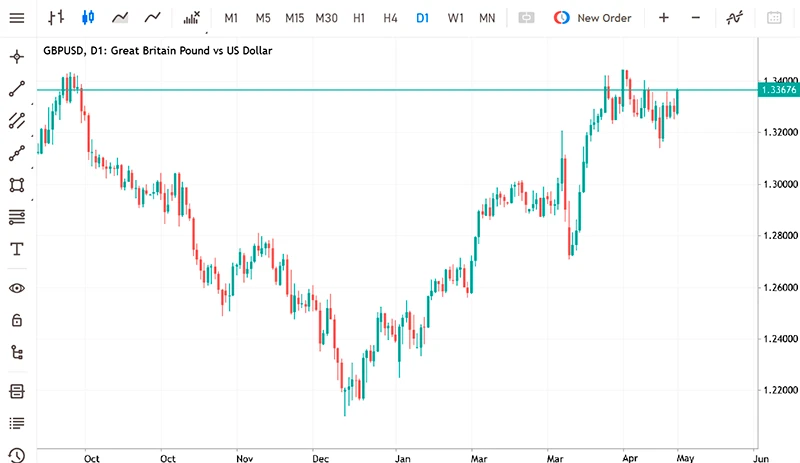Zoom in with the plus button
Image resolution: width=800 pixels, height=463 pixels.
pyautogui.click(x=664, y=18)
